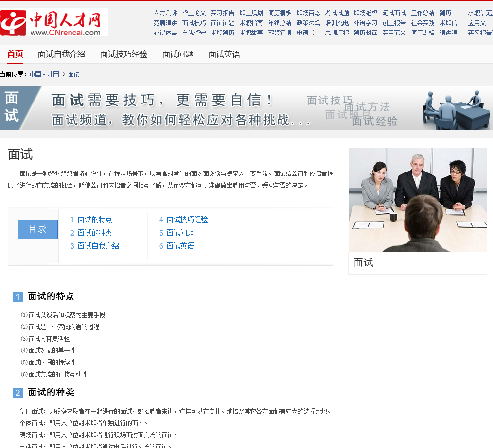This screenshot has width=493, height=448.
Task: Click the 面试需要技巧 banner image
Action: [x=246, y=108]
